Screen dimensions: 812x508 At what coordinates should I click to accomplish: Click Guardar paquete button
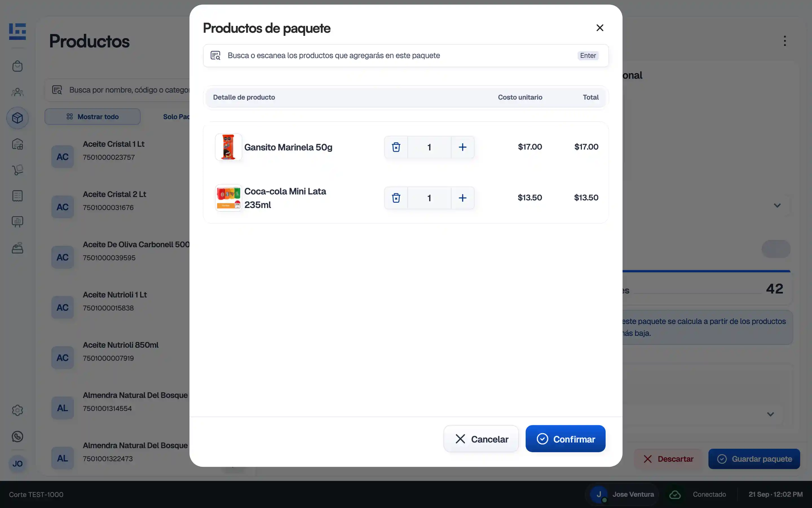(754, 459)
